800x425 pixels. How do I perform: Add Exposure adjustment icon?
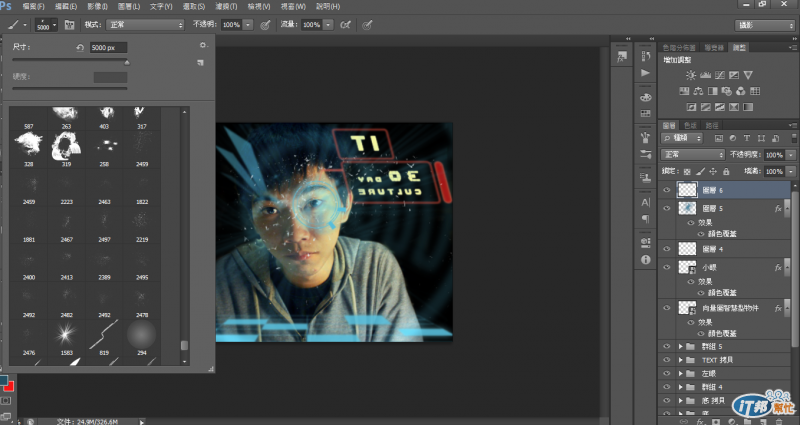click(734, 75)
